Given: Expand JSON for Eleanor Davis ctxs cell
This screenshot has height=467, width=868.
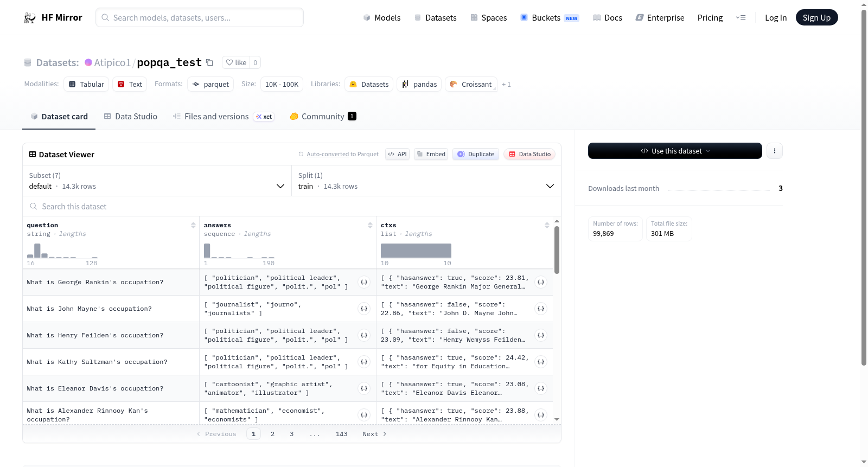Looking at the screenshot, I should click(x=541, y=388).
